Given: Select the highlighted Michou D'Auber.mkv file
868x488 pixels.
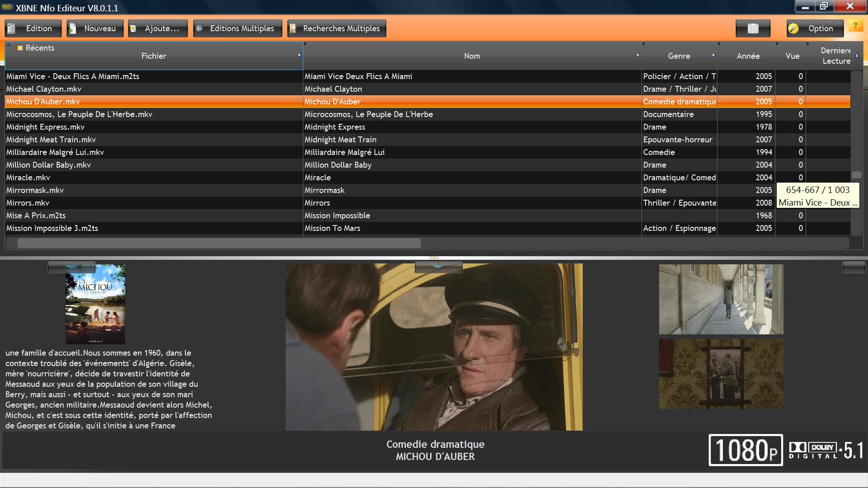Looking at the screenshot, I should pos(154,102).
